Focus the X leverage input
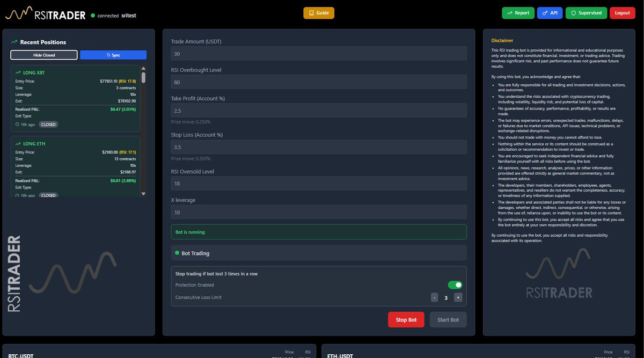Screen dimensions: 644x358 319,212
